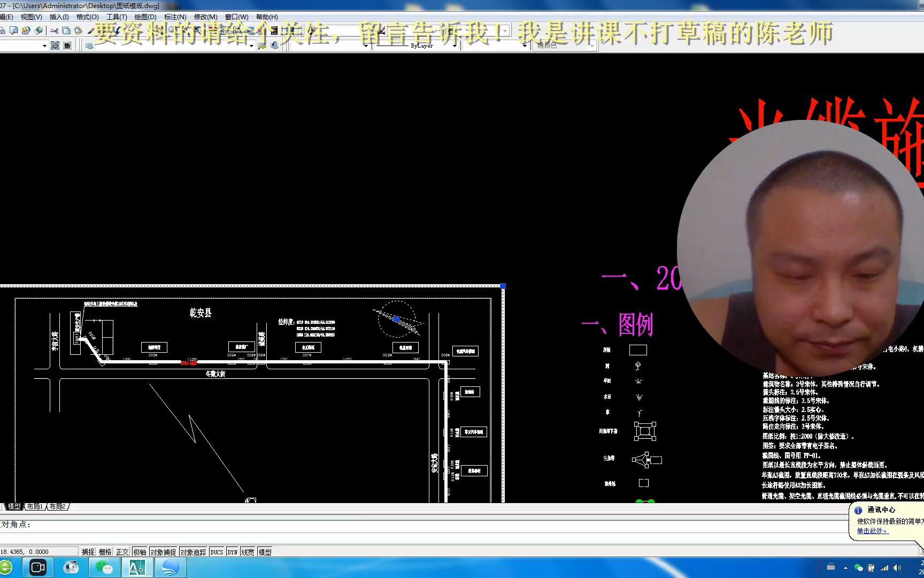Click the Paste clipboard icon
Image resolution: width=924 pixels, height=578 pixels.
(79, 31)
